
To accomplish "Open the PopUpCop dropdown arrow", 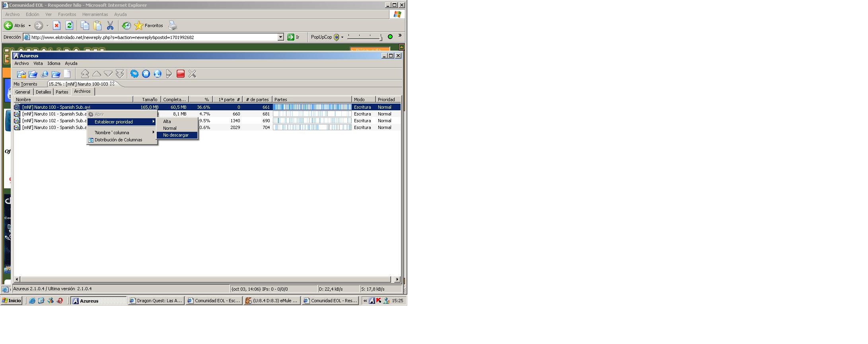I will pos(342,37).
